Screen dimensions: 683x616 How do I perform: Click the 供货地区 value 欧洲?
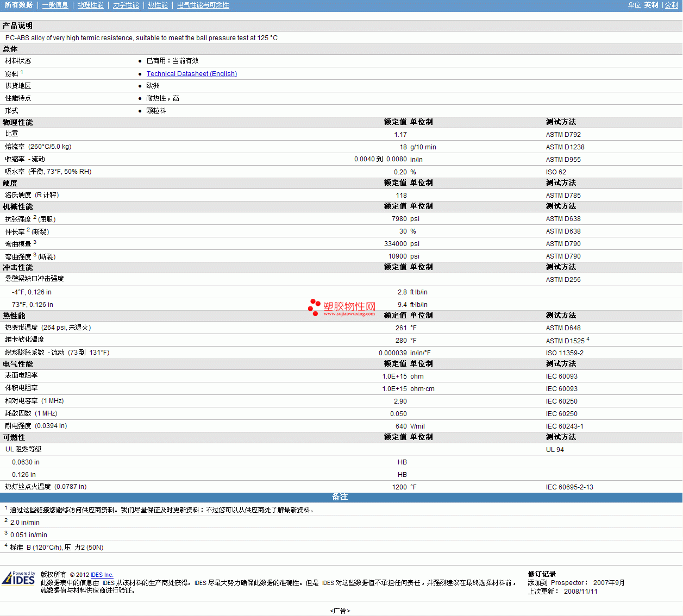point(153,86)
